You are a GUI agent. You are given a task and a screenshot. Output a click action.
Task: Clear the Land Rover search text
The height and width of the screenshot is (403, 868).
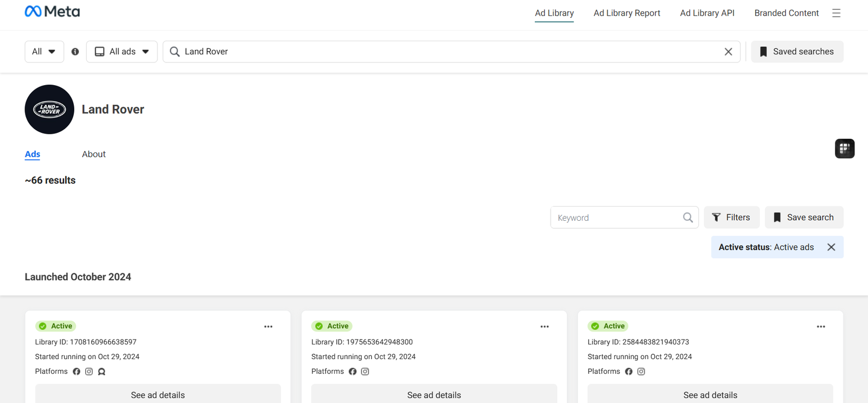(728, 52)
